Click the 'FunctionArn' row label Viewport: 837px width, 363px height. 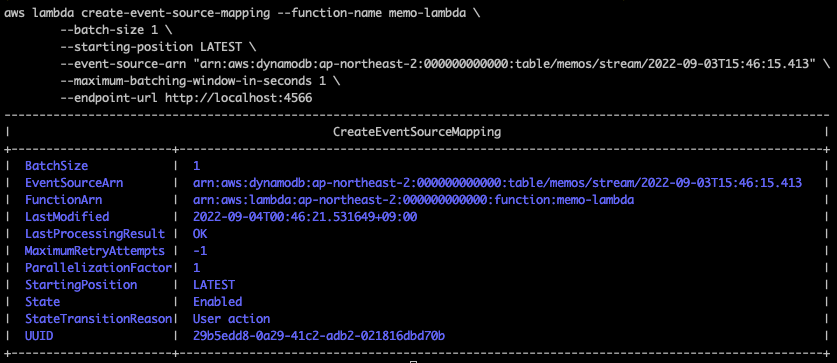pyautogui.click(x=63, y=200)
